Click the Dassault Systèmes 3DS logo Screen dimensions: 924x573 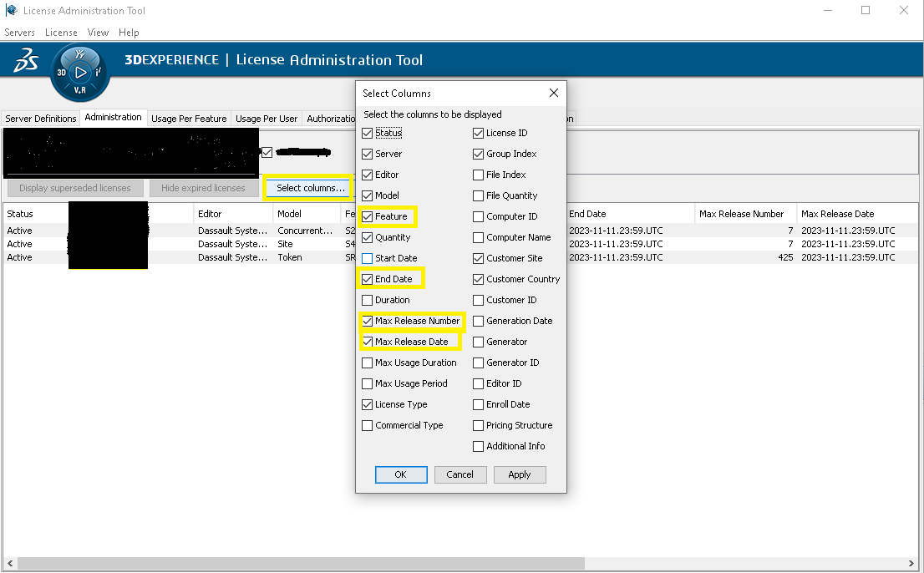(x=26, y=60)
